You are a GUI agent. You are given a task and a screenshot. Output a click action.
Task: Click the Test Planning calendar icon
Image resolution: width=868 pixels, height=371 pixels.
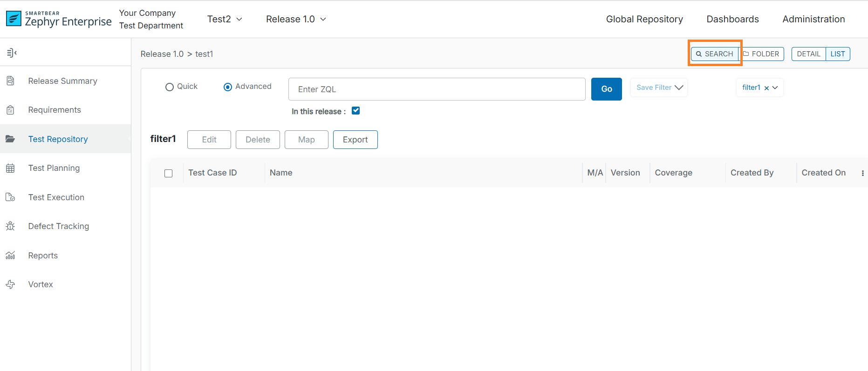[x=10, y=168]
